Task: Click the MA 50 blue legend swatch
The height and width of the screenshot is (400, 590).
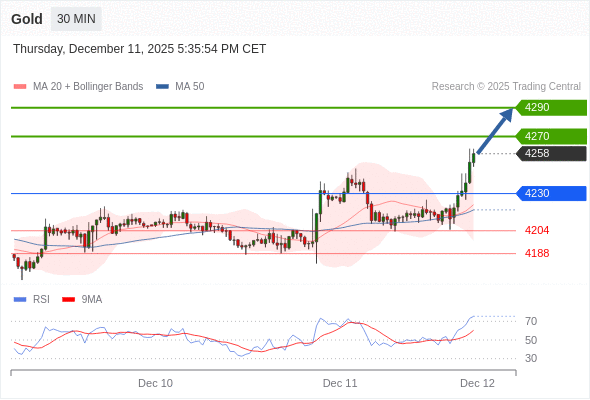Action: [162, 87]
